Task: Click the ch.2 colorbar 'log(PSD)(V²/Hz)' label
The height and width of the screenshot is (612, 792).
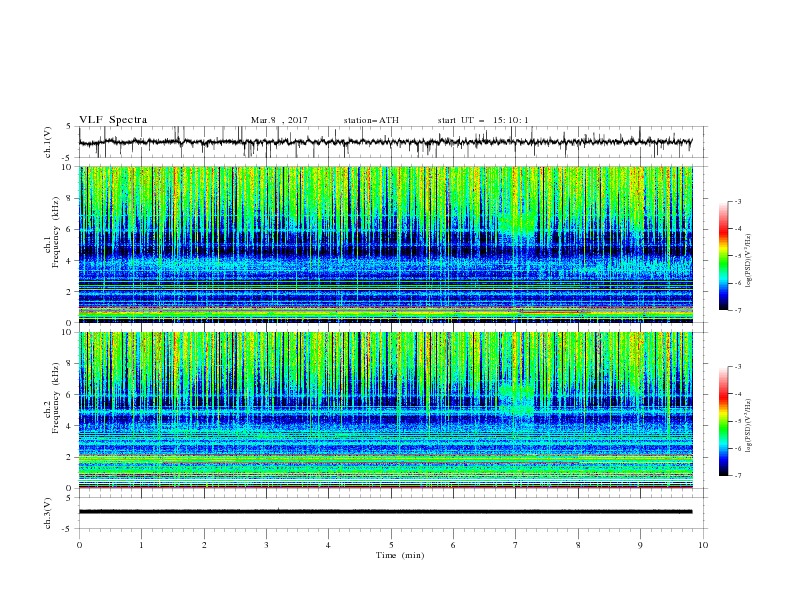Action: (x=749, y=426)
